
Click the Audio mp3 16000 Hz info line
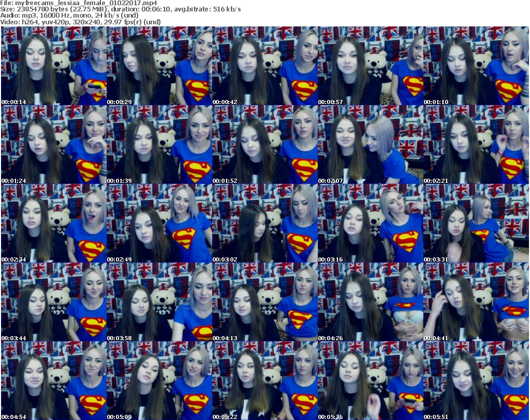click(69, 16)
